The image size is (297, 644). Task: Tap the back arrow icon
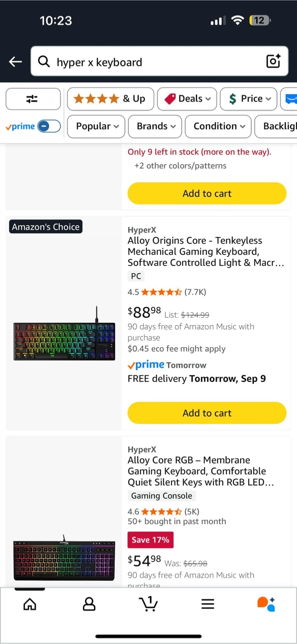pyautogui.click(x=16, y=62)
